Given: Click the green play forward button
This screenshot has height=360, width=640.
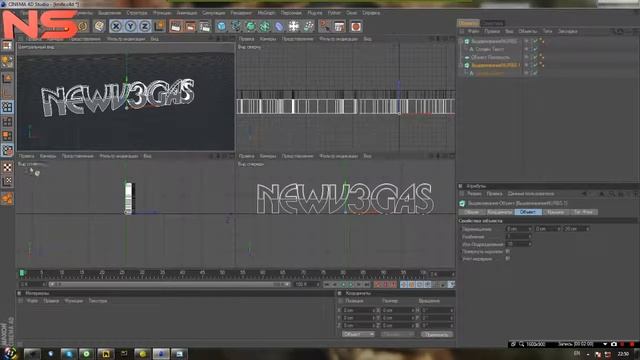Looking at the screenshot, I should tap(351, 284).
